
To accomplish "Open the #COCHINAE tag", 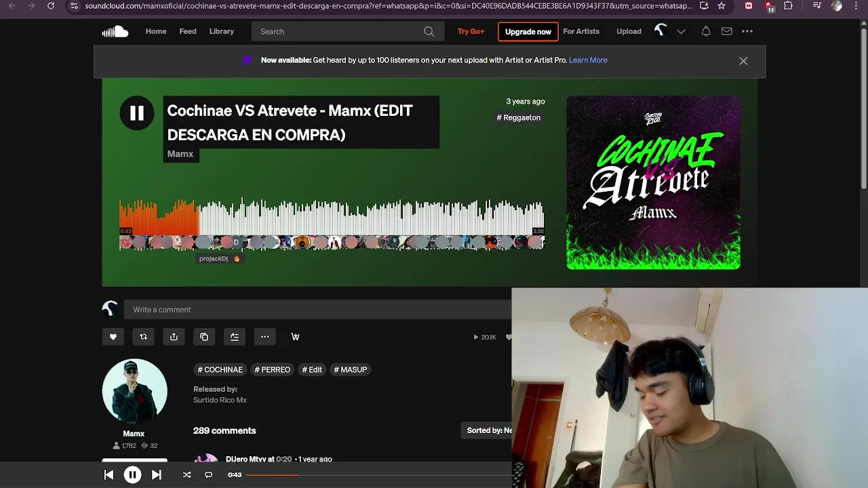I will click(220, 370).
